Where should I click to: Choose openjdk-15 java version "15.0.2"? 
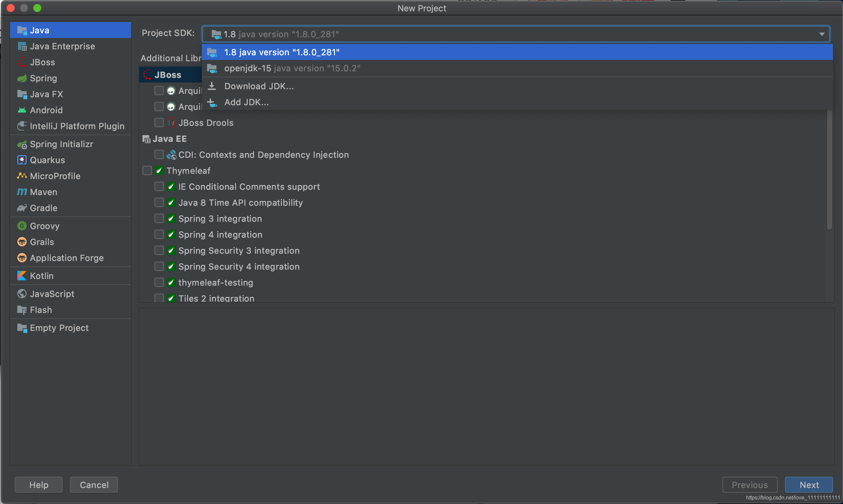517,68
